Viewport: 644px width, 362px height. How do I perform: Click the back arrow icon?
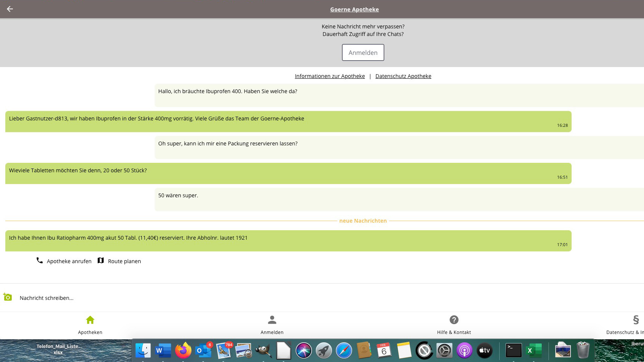coord(10,9)
